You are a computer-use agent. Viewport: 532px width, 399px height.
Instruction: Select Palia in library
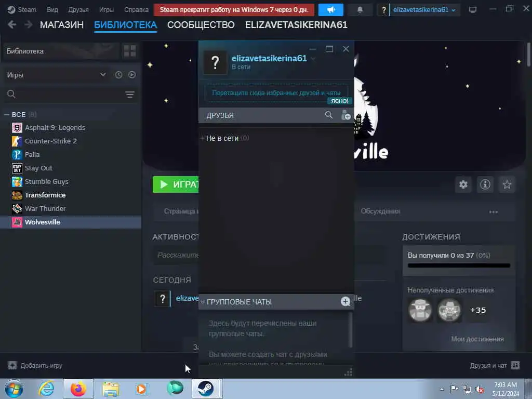tap(32, 155)
